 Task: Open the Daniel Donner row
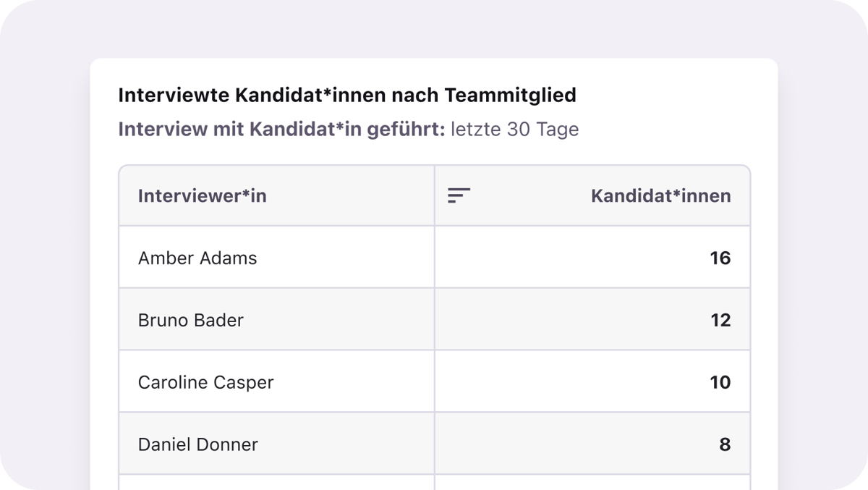click(x=198, y=444)
